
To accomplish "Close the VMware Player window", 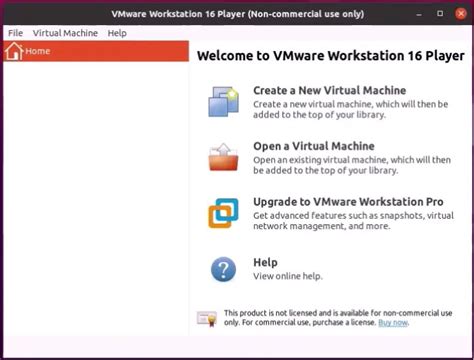I will (x=461, y=14).
